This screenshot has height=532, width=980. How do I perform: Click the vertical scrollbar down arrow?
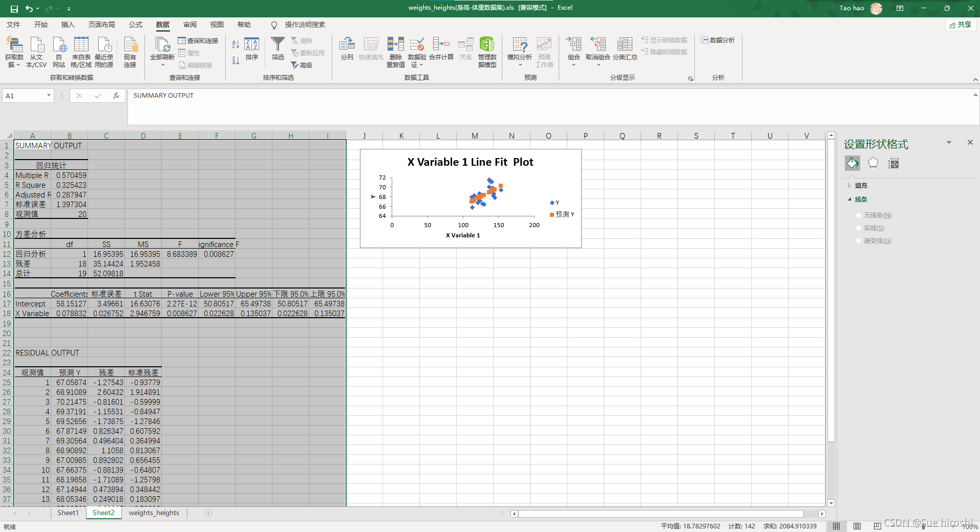coord(831,503)
